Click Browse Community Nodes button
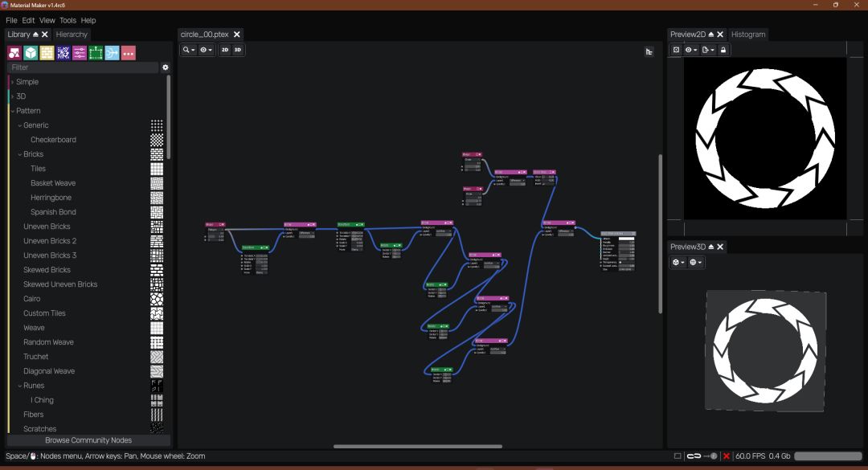Viewport: 868px width, 470px height. [88, 440]
